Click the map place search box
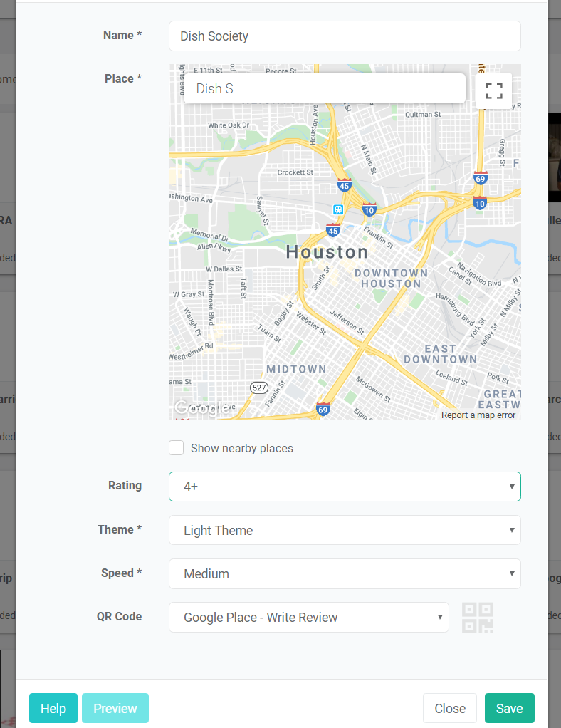The image size is (561, 728). coord(324,89)
